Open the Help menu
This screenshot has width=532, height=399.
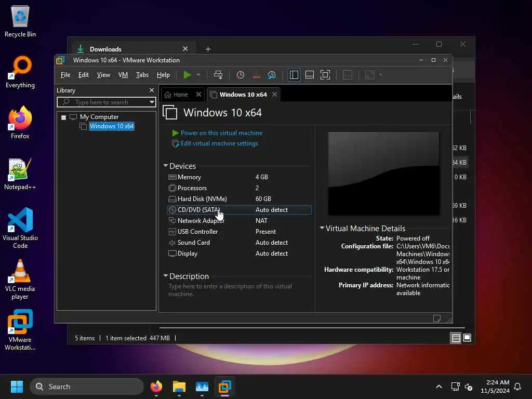(163, 75)
